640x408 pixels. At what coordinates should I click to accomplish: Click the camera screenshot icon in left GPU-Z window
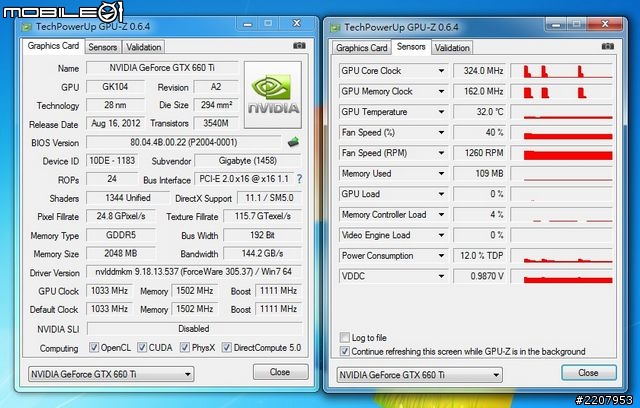point(299,46)
